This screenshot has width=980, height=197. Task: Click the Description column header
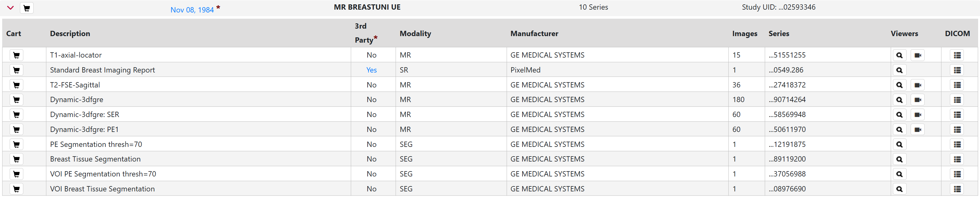[70, 34]
